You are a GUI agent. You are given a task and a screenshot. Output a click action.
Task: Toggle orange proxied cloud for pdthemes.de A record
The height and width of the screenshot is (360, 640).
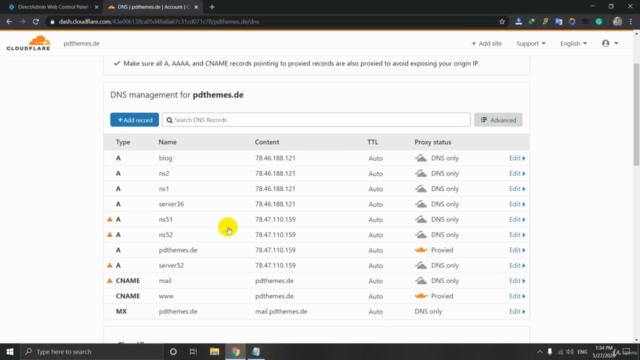[x=421, y=250]
